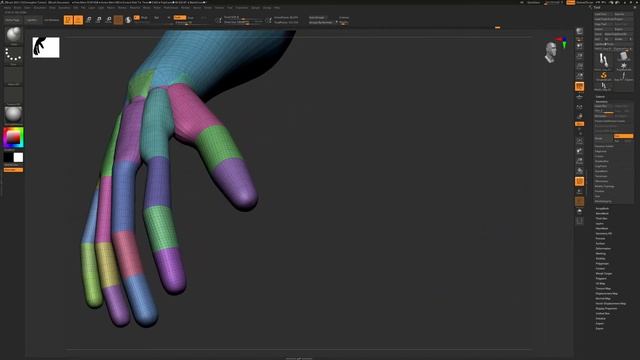Expand the Subtool sub-palette

[x=600, y=97]
